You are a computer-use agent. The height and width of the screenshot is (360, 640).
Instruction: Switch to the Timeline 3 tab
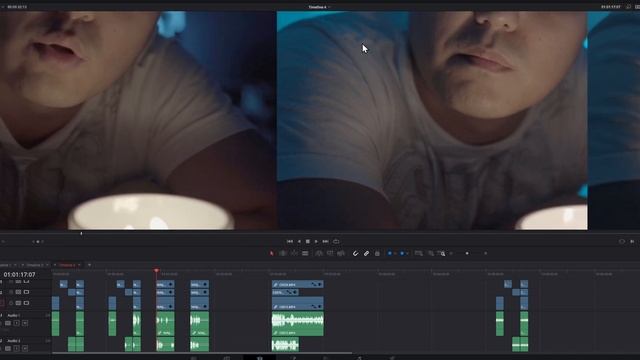click(35, 265)
